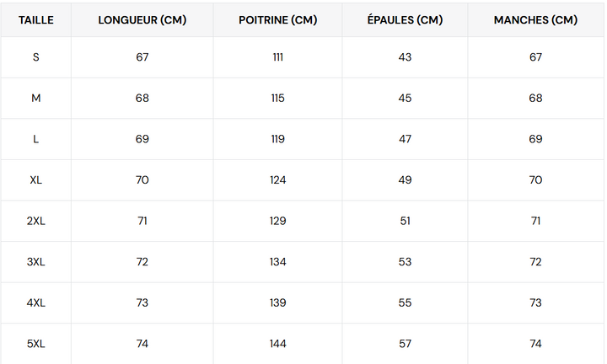This screenshot has height=364, width=607.
Task: Click chest value 144 for size 5XL
Action: click(277, 343)
